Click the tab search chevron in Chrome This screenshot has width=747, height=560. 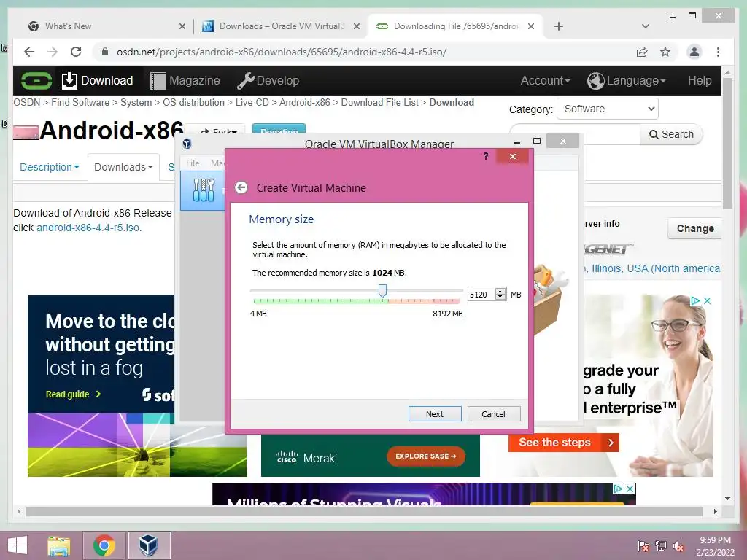tap(646, 26)
